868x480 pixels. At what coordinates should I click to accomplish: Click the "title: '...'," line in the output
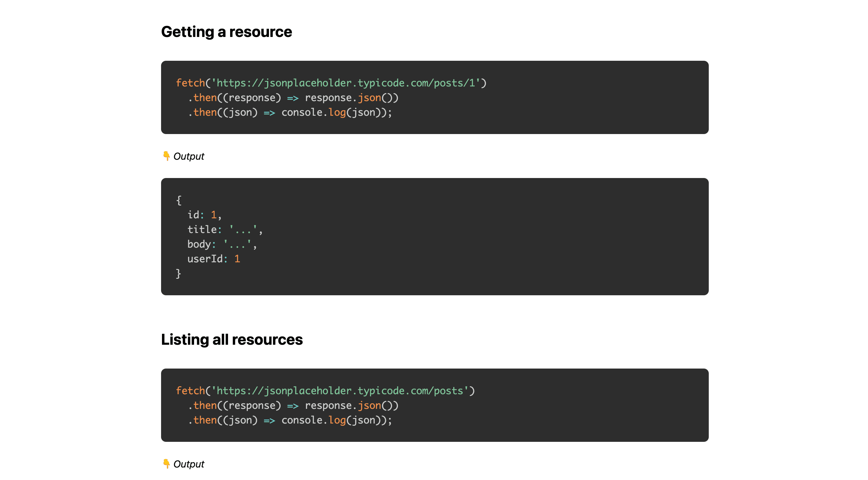[225, 229]
